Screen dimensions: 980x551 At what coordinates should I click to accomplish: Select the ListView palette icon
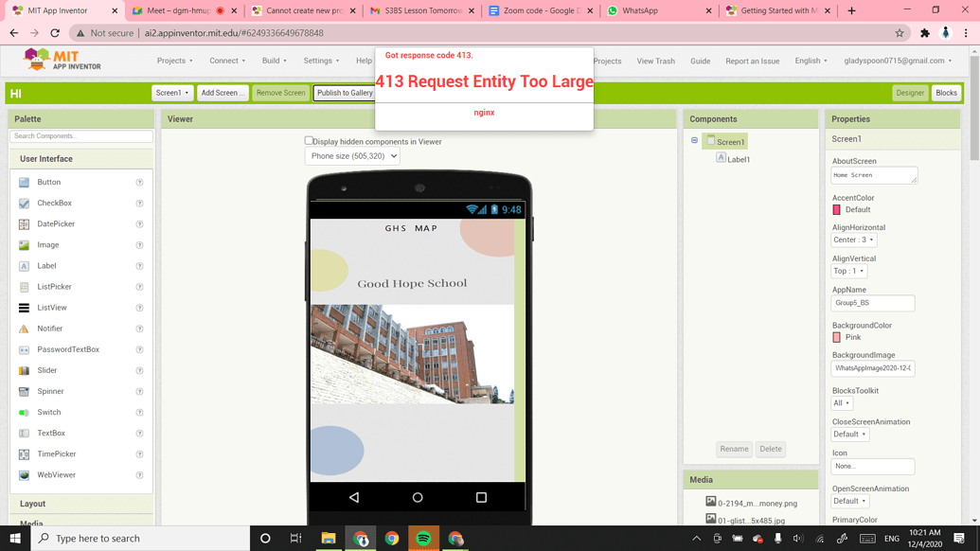(23, 307)
